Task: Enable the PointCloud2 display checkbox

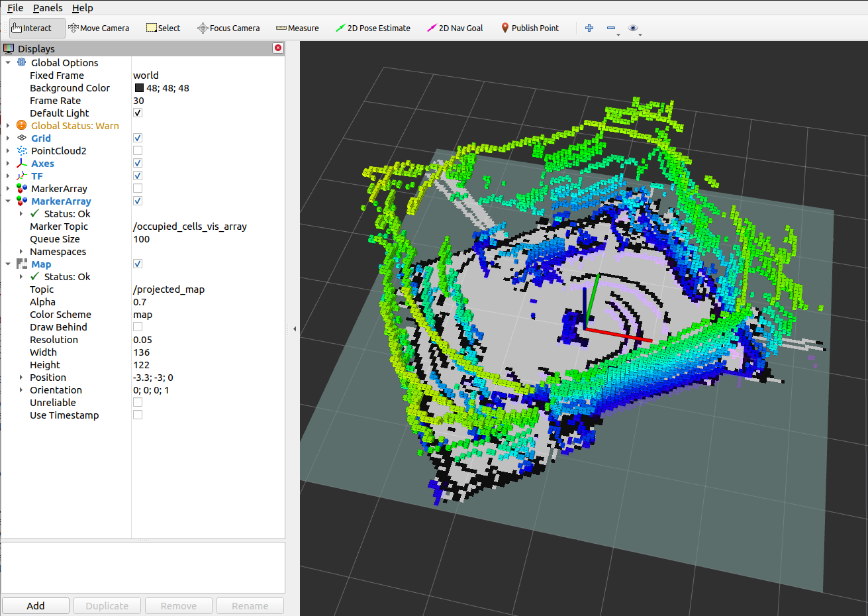Action: [137, 150]
